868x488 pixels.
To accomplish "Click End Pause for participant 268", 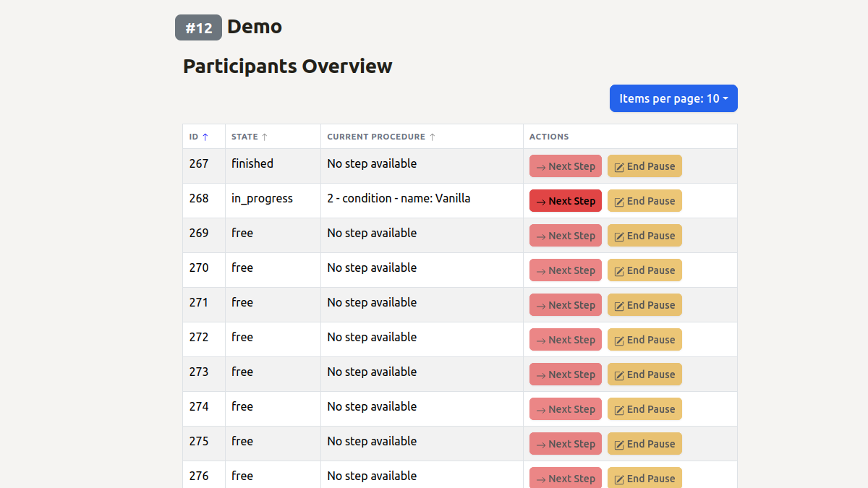I will pyautogui.click(x=644, y=201).
